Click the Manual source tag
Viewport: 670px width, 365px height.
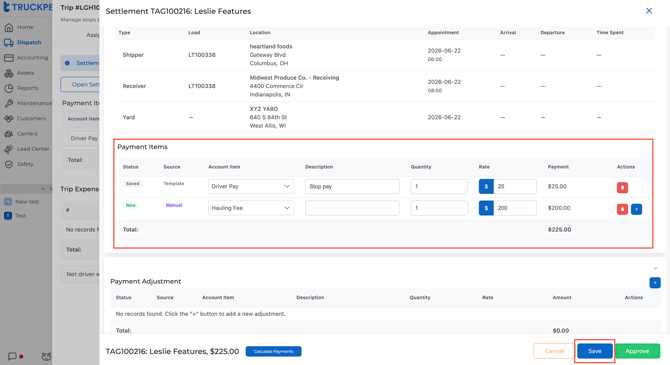pos(174,205)
